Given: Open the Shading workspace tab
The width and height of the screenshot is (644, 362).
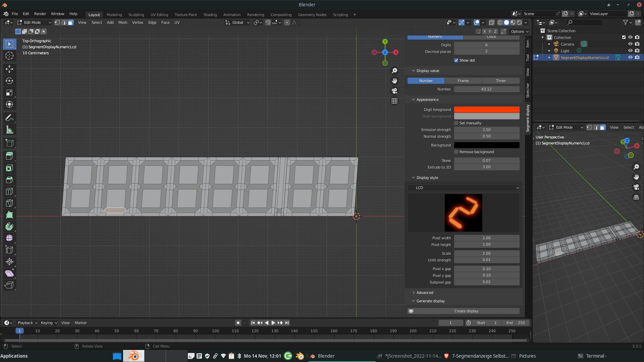Looking at the screenshot, I should (210, 15).
